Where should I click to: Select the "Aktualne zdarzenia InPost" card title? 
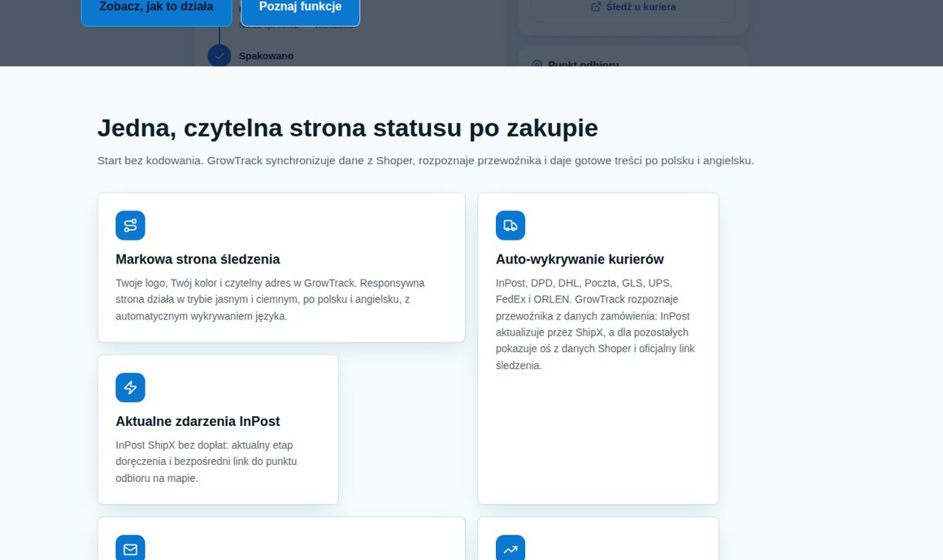pos(198,422)
